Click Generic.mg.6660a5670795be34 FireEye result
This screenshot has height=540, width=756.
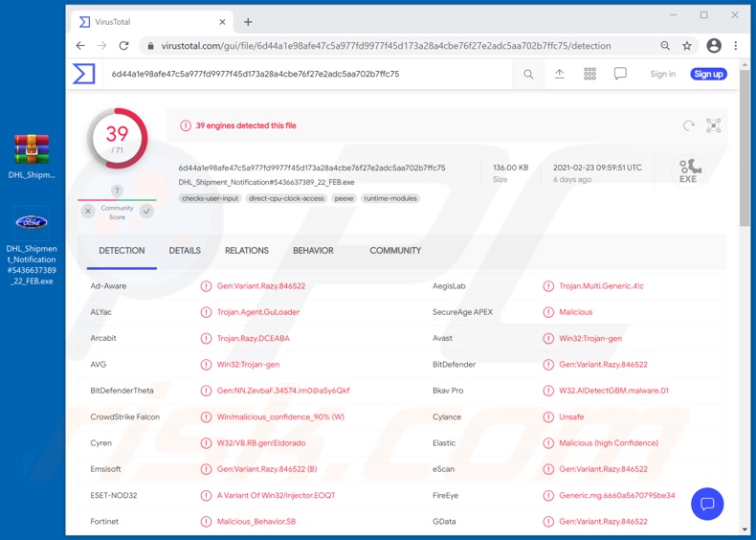(616, 495)
